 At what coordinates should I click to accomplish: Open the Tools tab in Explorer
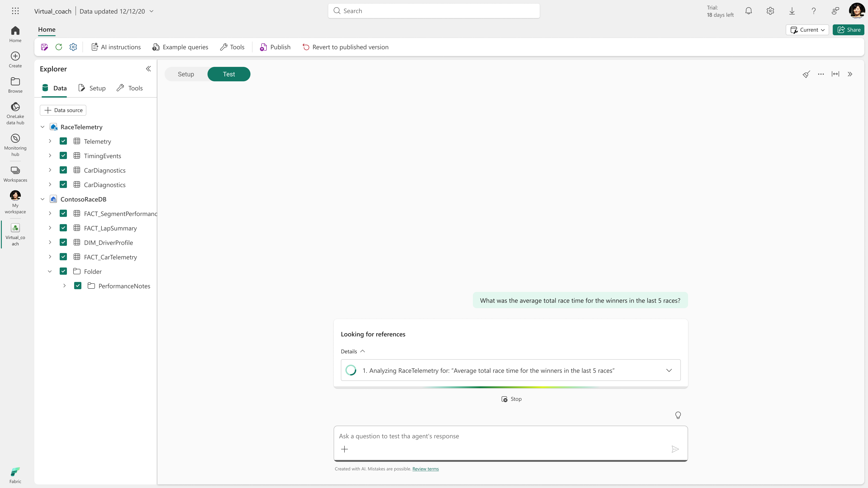(130, 88)
